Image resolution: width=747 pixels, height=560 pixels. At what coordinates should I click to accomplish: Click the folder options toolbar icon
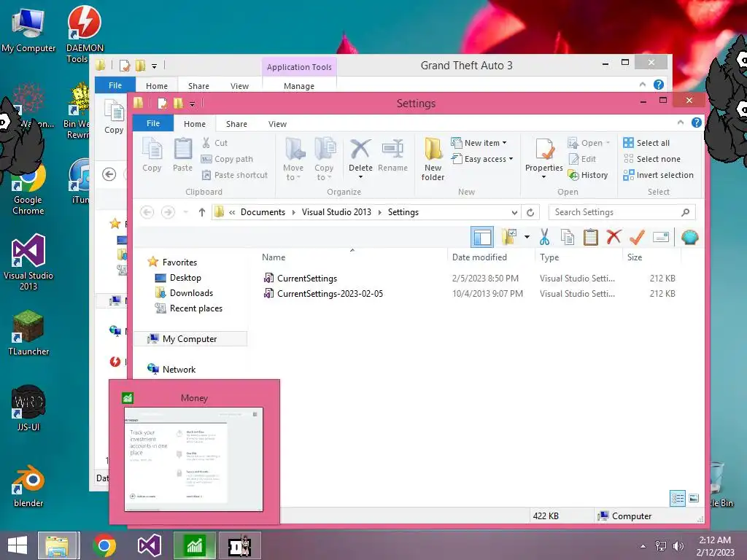[508, 237]
